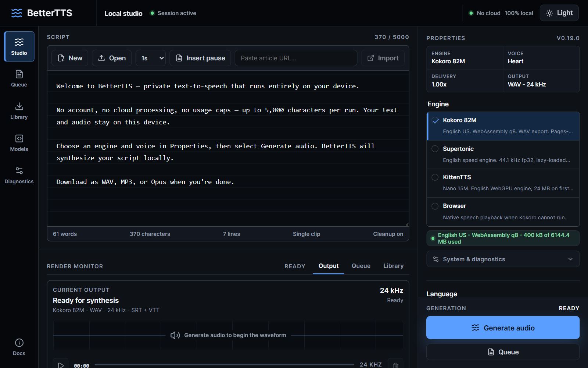Choose the Browser engine radio button
588x368 pixels.
(435, 206)
